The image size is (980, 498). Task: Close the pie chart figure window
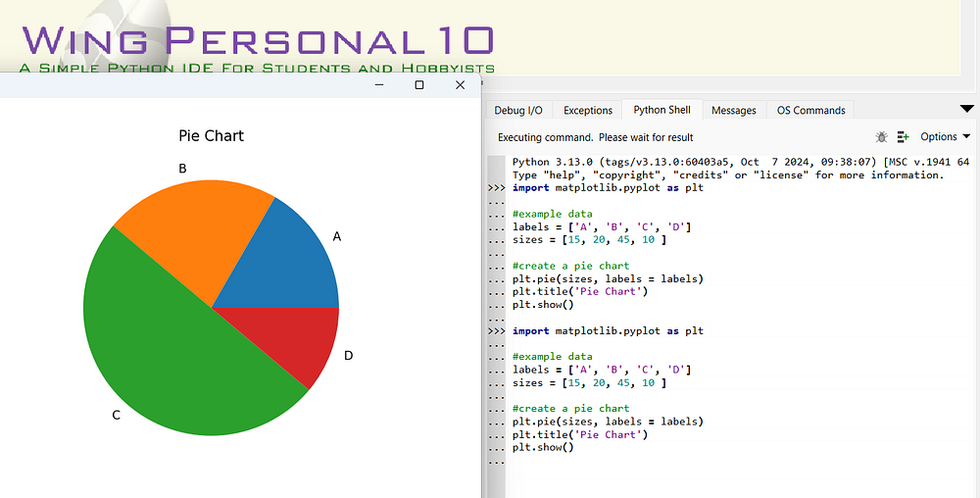(x=460, y=85)
